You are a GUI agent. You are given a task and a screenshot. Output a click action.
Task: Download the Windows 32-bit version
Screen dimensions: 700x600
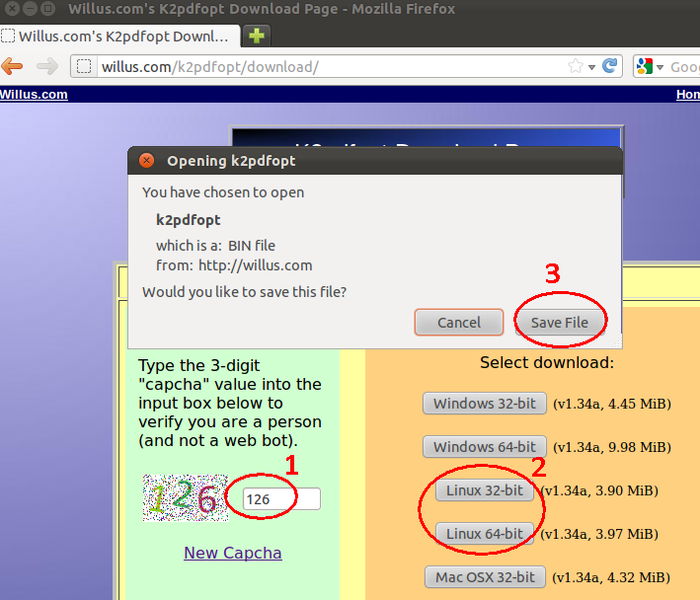(485, 404)
